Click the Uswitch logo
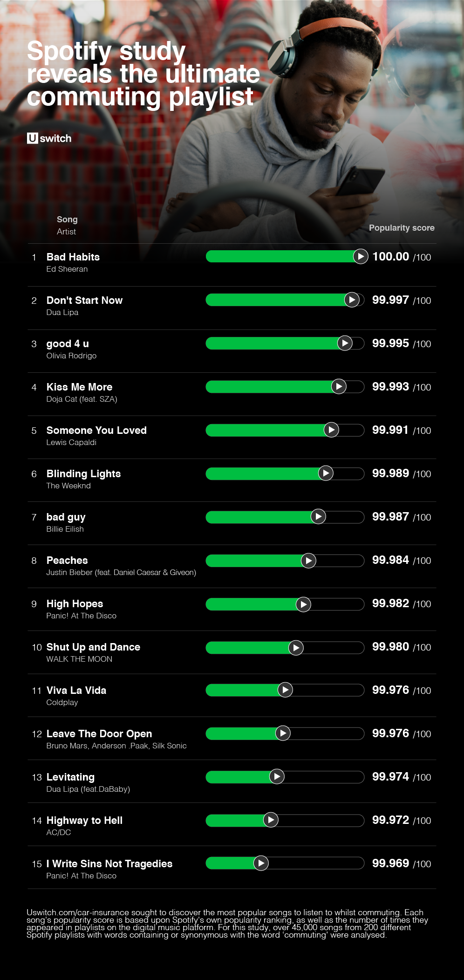 click(x=49, y=138)
